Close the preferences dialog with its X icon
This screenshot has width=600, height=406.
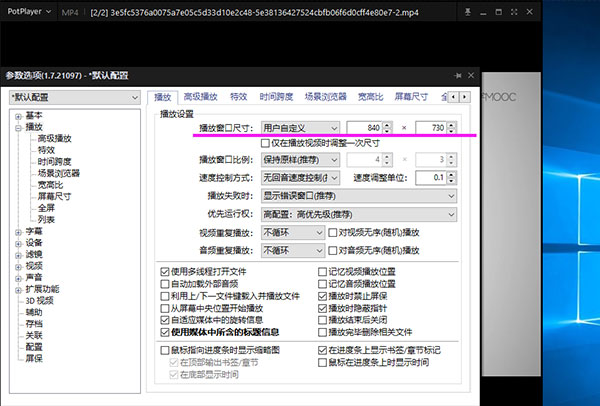click(x=472, y=75)
